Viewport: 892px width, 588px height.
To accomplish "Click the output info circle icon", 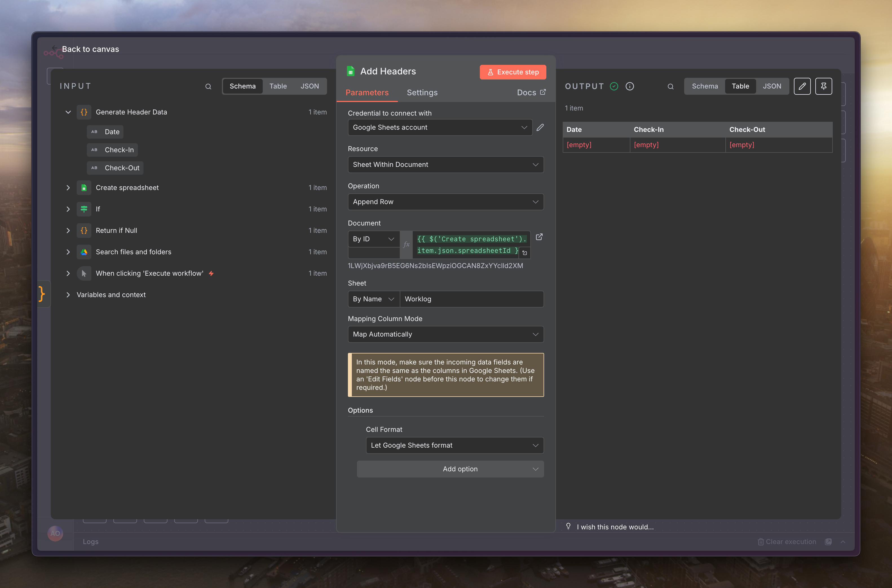I will (x=630, y=86).
